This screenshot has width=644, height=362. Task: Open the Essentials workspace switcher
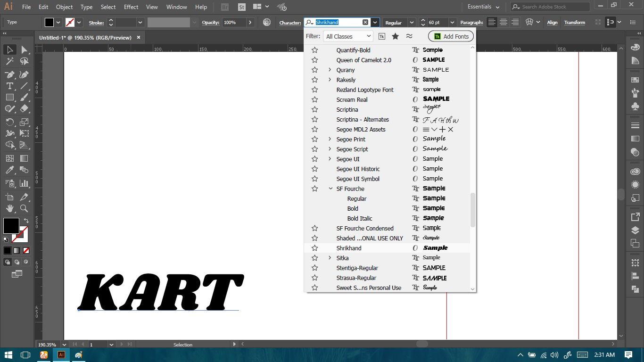pyautogui.click(x=484, y=7)
